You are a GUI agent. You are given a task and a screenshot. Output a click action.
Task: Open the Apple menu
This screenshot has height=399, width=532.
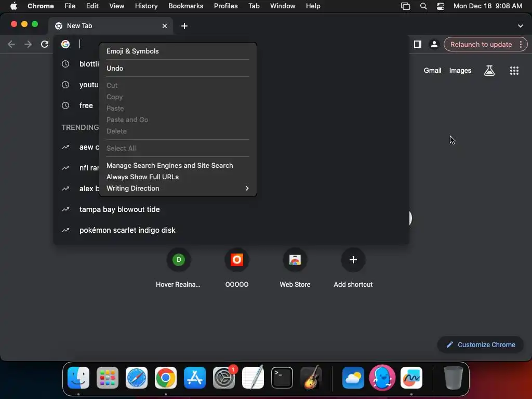pyautogui.click(x=14, y=6)
